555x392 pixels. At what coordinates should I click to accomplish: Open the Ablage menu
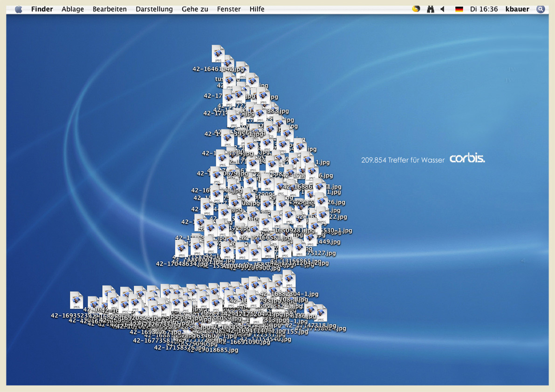(73, 9)
